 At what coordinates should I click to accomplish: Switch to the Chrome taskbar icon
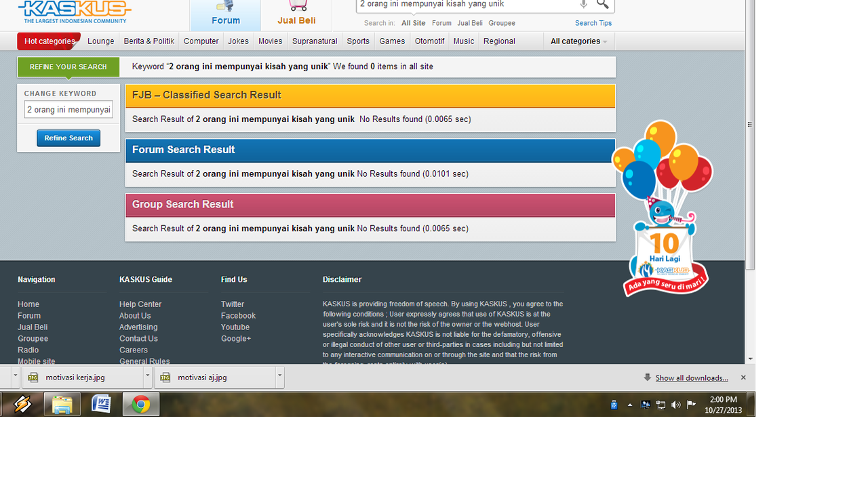pos(141,405)
